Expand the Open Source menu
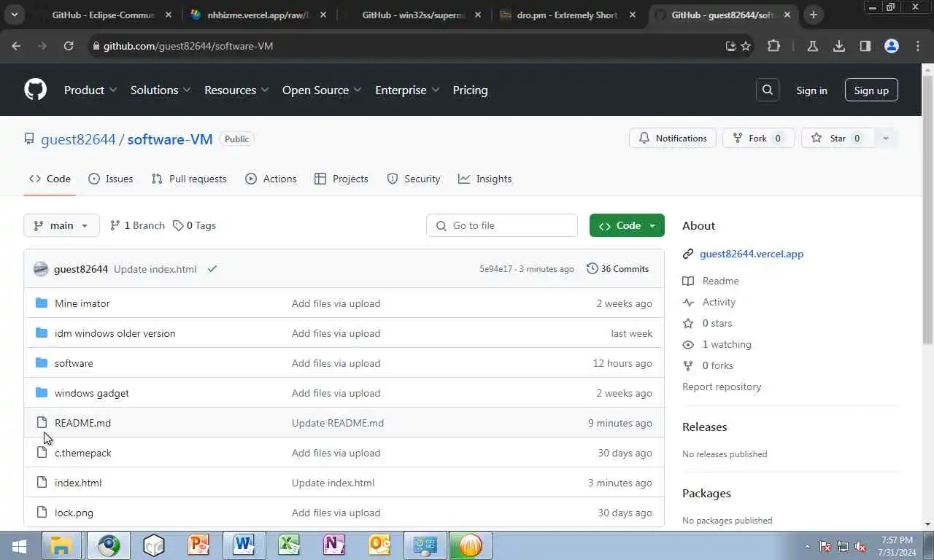The width and height of the screenshot is (934, 560). click(x=322, y=90)
